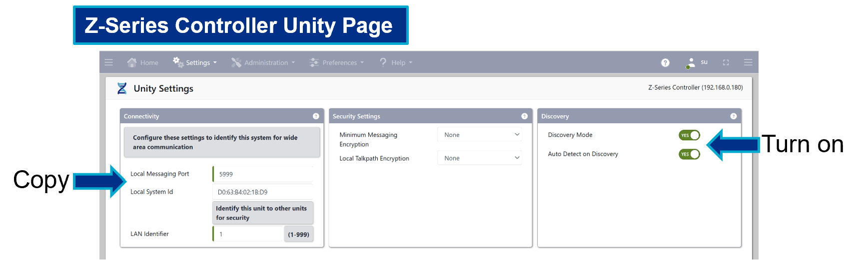Click the 'Configure these settings' info box
This screenshot has height=268, width=868.
tap(222, 142)
